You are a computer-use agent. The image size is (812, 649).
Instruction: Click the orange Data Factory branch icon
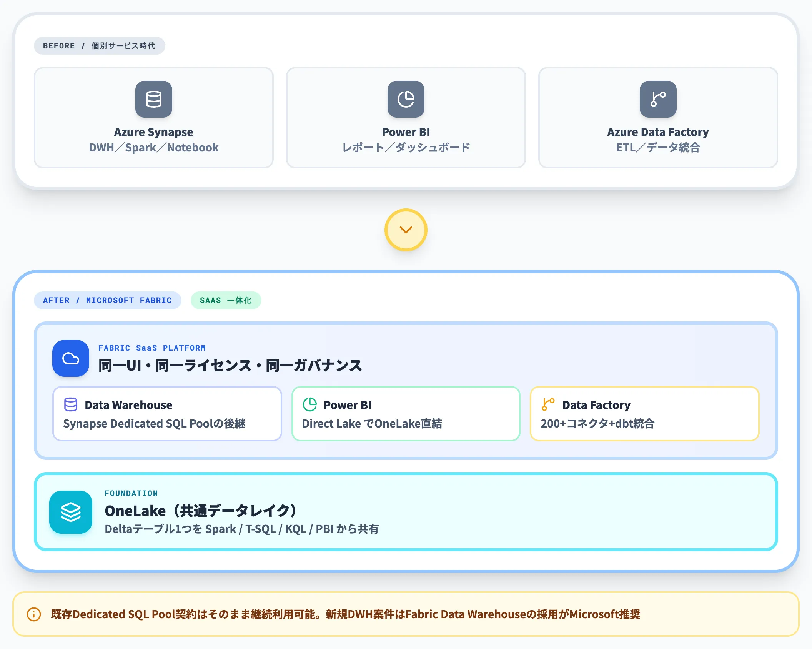click(x=548, y=404)
